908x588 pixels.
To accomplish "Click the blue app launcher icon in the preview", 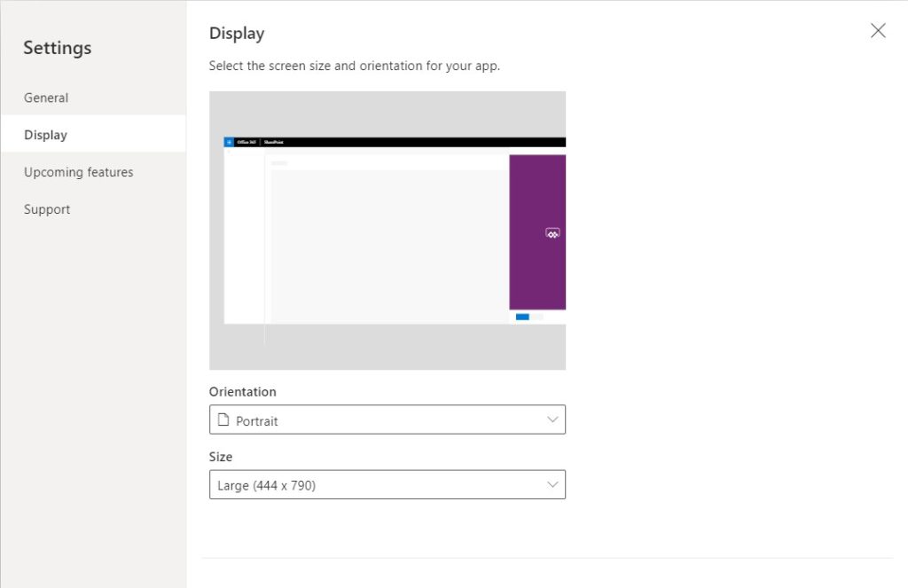I will coord(229,142).
